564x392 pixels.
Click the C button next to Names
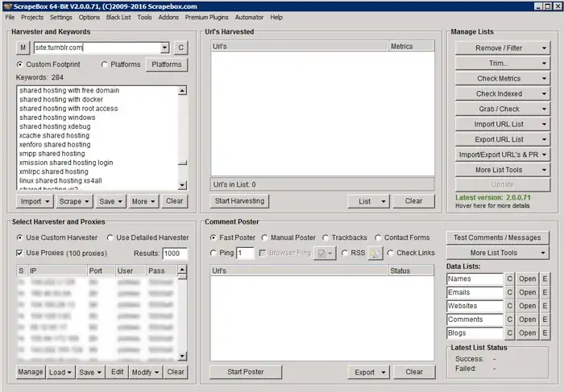pyautogui.click(x=509, y=279)
